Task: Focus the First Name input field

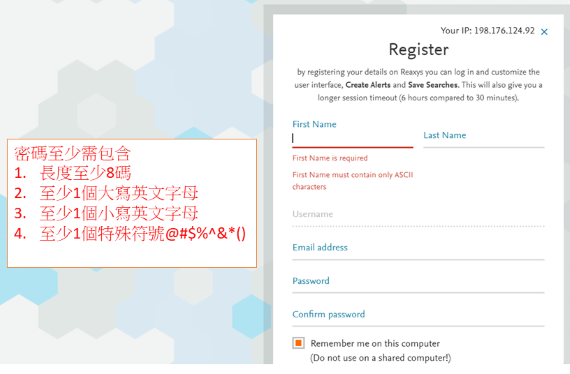Action: click(x=352, y=138)
